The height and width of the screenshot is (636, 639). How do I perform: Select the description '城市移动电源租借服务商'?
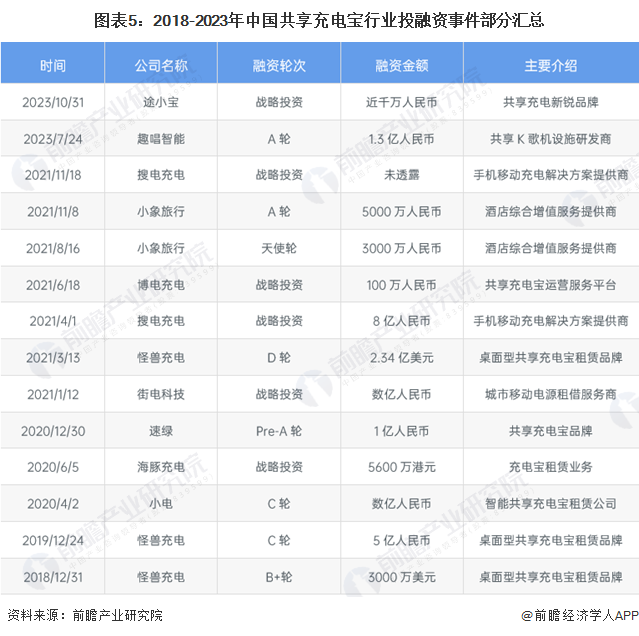pos(551,394)
